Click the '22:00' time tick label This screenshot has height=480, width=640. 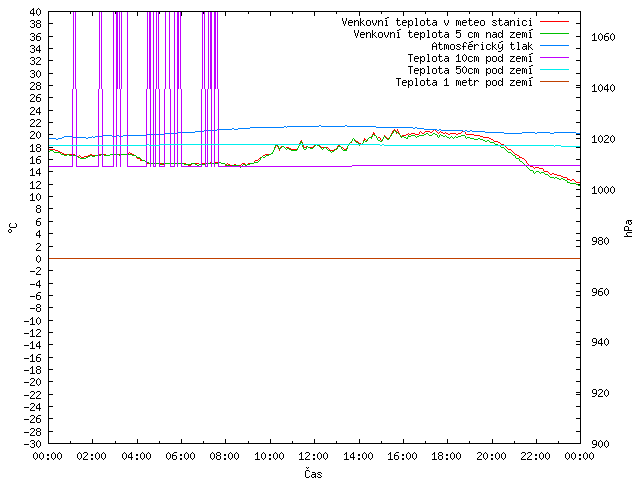click(536, 456)
